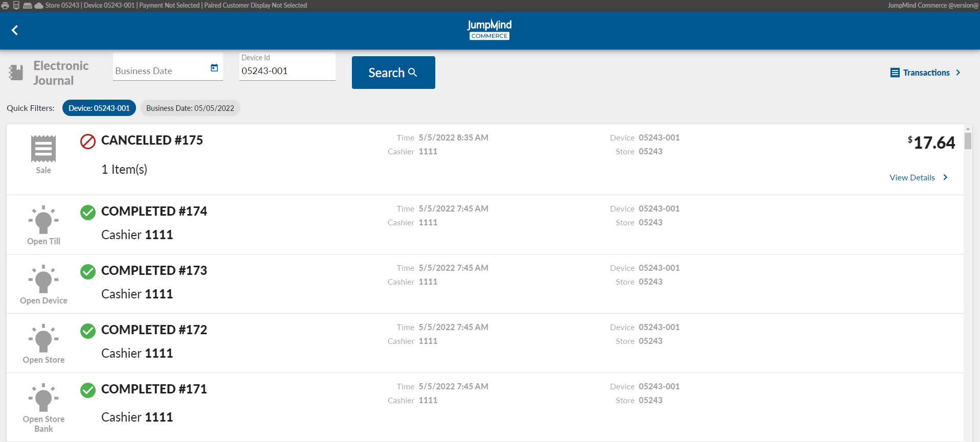Viewport: 980px width, 442px height.
Task: Expand the Transactions menu chevron
Action: pos(958,73)
